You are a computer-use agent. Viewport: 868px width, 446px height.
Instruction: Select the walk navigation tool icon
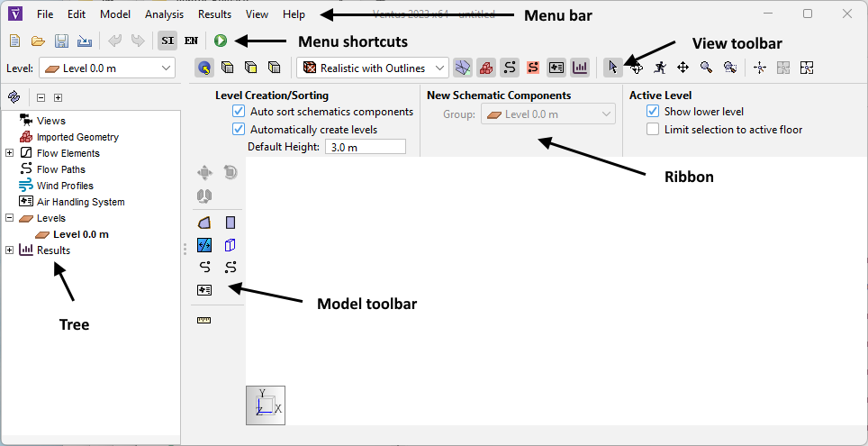660,68
